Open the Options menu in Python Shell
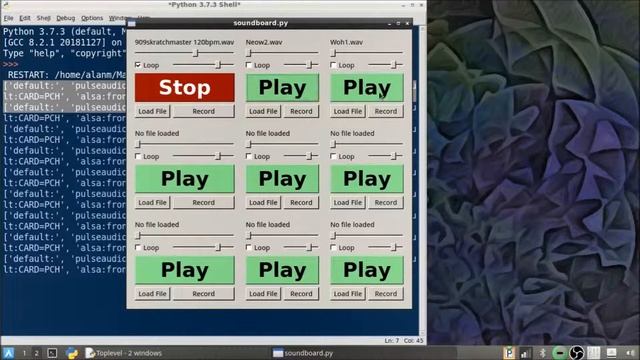Image resolution: width=640 pixels, height=360 pixels. tap(92, 18)
